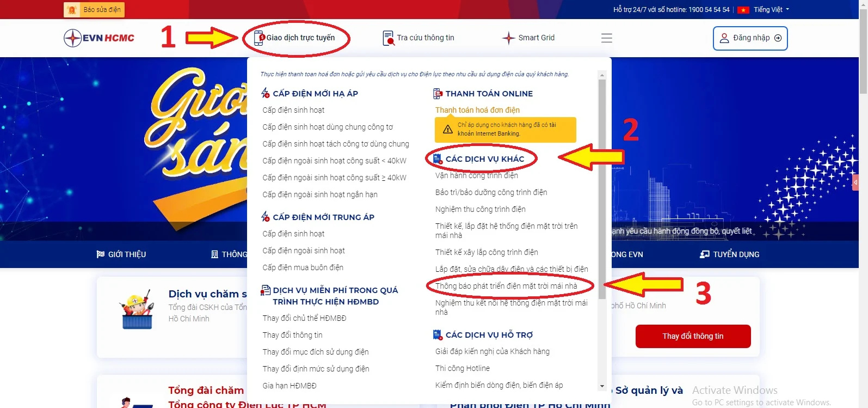868x408 pixels.
Task: Click the Giao dịch trực tuyến phone icon
Action: click(259, 38)
